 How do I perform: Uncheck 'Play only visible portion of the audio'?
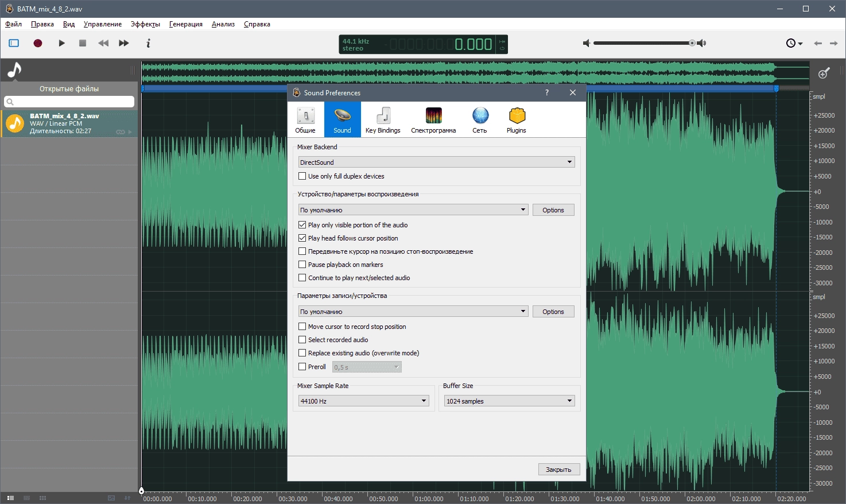click(302, 225)
